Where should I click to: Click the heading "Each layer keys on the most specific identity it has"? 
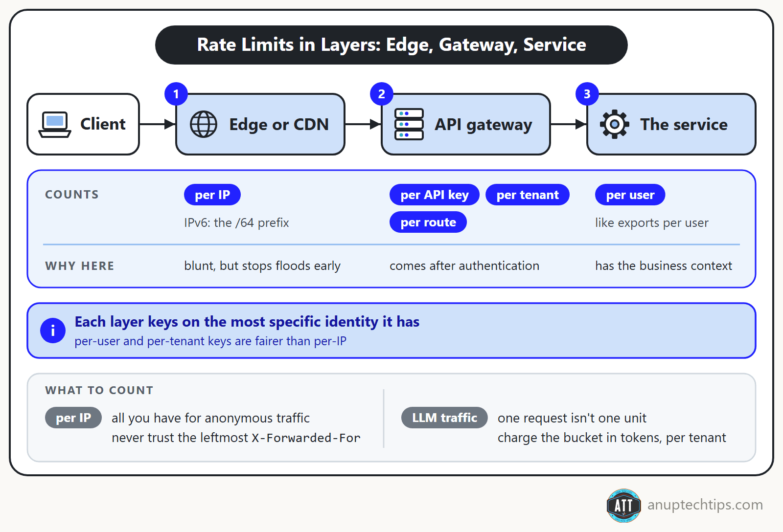[x=247, y=322]
